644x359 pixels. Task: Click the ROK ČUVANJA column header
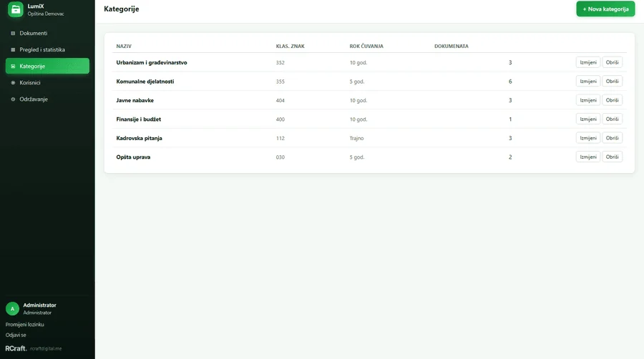366,46
